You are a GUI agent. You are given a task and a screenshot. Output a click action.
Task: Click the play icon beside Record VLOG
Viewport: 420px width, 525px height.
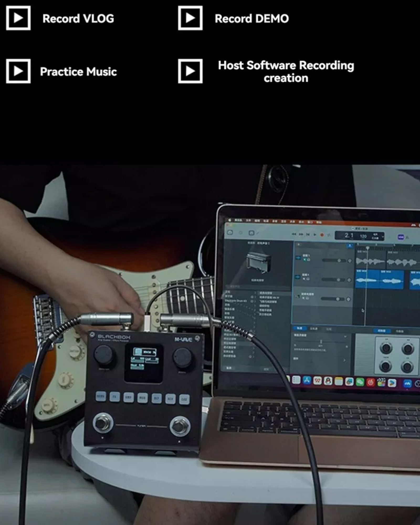coord(18,18)
